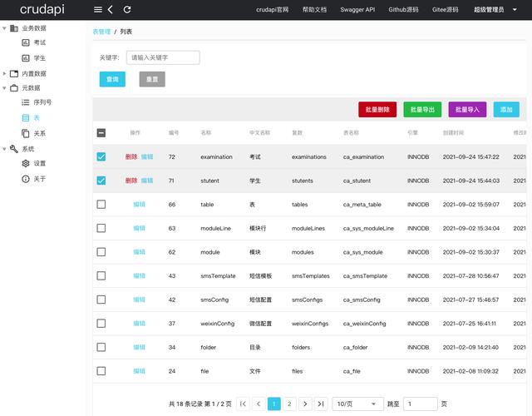Check the folder row checkbox
Image resolution: width=532 pixels, height=416 pixels.
tap(101, 347)
